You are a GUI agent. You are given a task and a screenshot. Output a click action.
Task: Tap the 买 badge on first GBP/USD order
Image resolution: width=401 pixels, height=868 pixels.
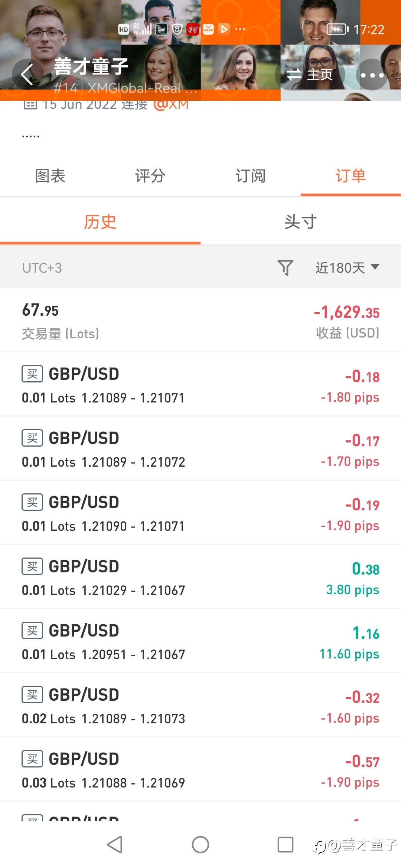click(x=32, y=374)
